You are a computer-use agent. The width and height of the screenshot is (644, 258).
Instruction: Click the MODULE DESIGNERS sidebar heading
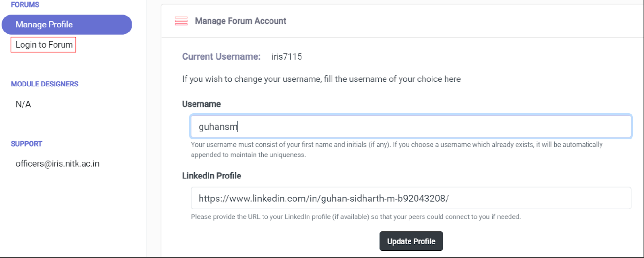click(45, 84)
